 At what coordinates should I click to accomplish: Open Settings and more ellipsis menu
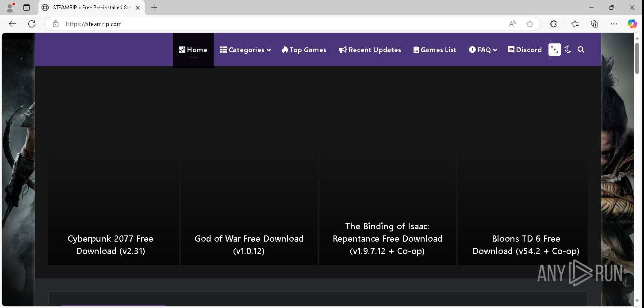tap(613, 24)
